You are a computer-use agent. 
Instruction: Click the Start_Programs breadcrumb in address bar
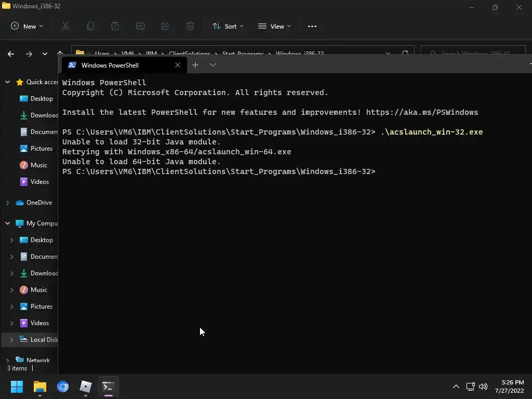pos(243,54)
